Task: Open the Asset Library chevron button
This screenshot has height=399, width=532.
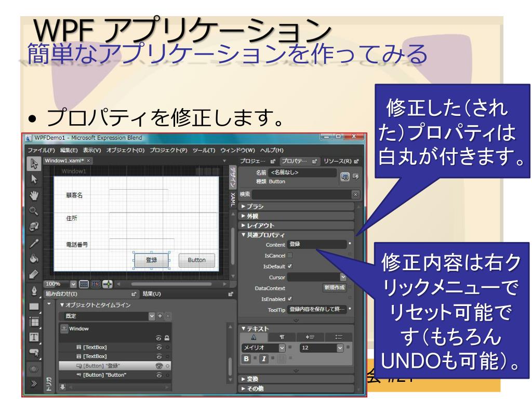Action: click(x=34, y=384)
